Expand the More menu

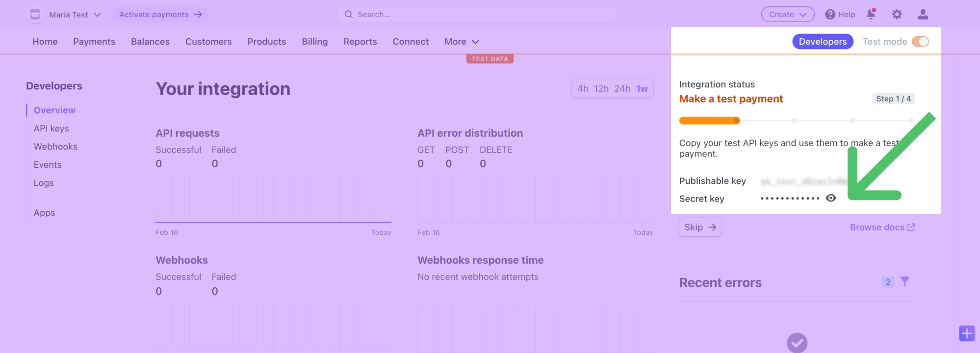[x=462, y=42]
